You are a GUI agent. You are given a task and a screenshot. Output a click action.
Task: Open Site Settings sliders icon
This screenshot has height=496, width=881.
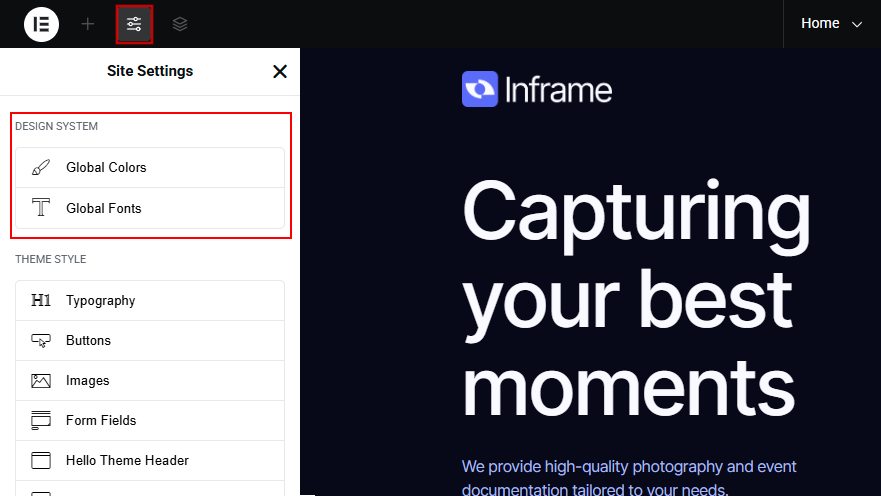tap(134, 24)
